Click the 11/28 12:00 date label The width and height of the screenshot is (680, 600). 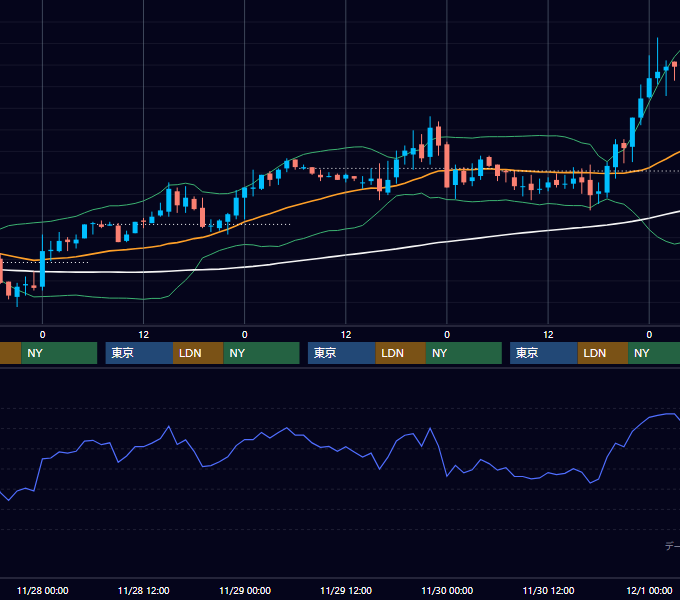click(x=144, y=590)
